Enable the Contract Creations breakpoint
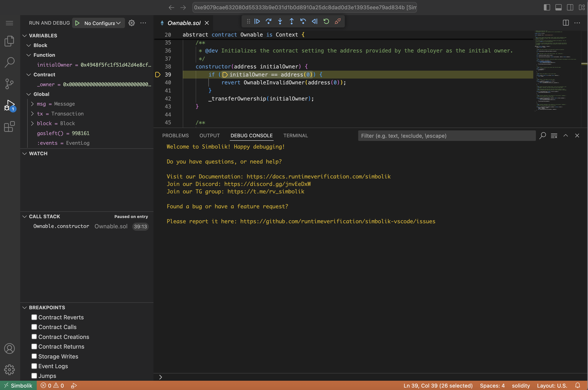The image size is (588, 390). point(34,337)
